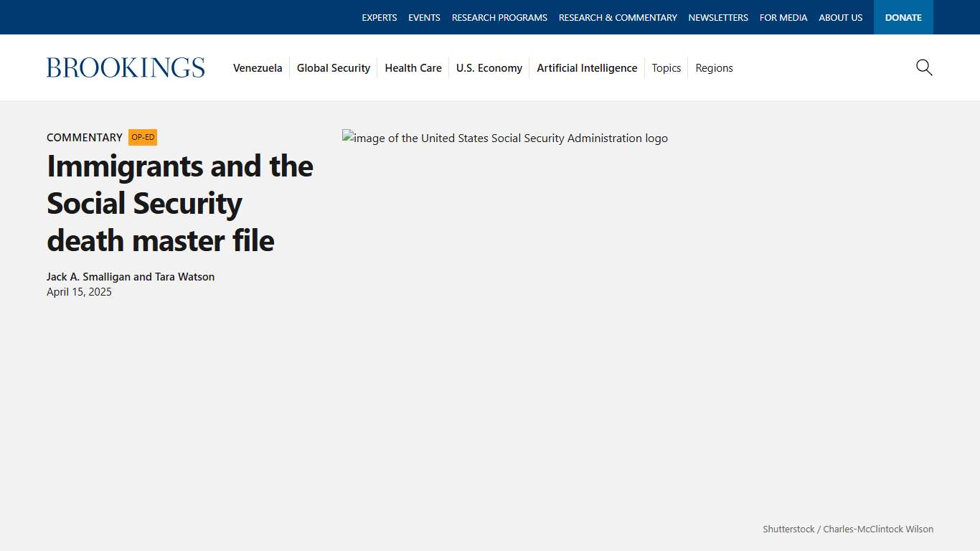Viewport: 980px width, 551px height.
Task: Open the ABOUT US page
Action: tap(840, 17)
